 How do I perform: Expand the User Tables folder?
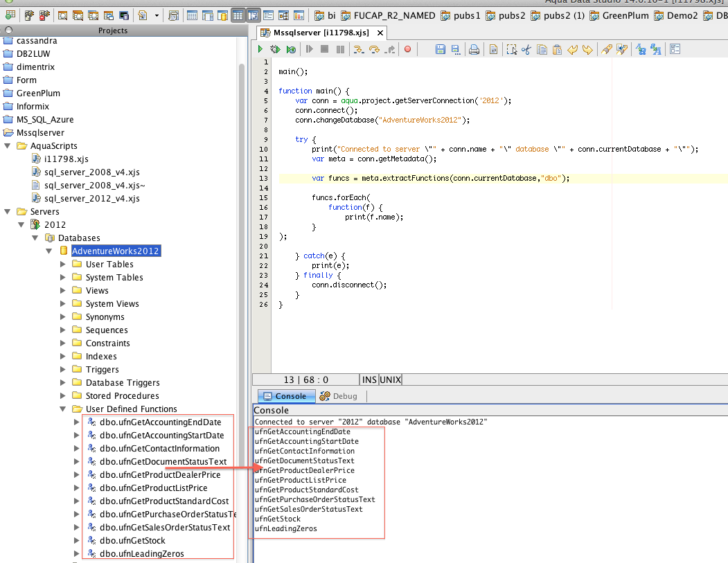(x=62, y=264)
